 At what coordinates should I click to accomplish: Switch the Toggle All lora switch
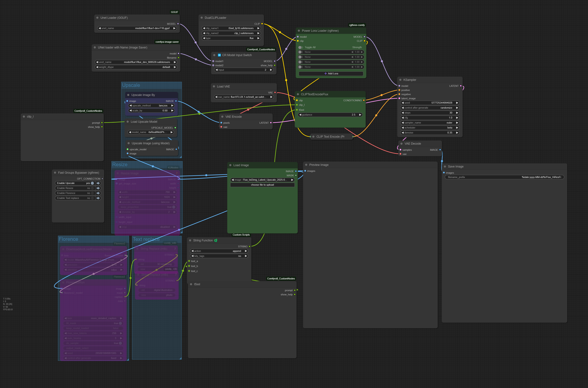coord(300,47)
